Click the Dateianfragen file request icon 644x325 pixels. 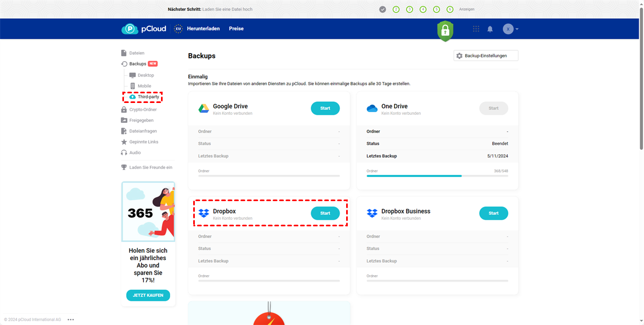(124, 131)
